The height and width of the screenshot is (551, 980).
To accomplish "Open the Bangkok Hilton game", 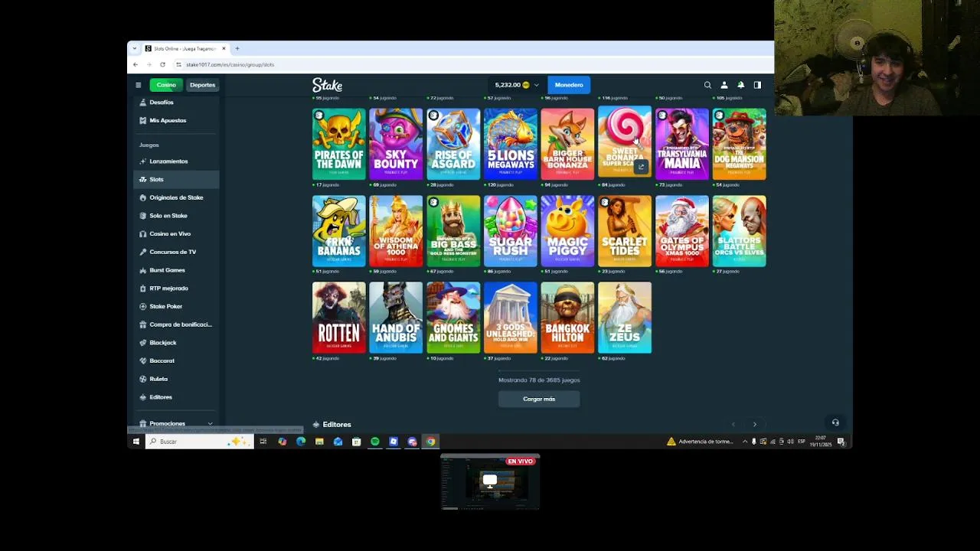I will click(x=567, y=318).
